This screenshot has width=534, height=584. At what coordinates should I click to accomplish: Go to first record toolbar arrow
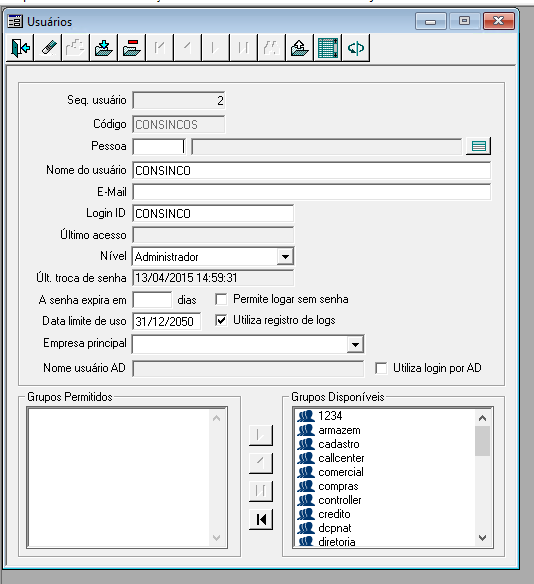coord(160,48)
